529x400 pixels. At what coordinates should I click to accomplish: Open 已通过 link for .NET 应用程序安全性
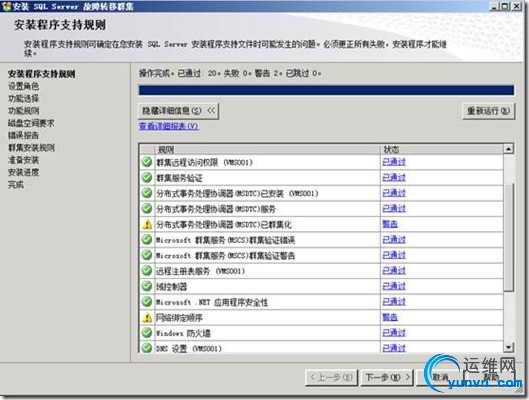tap(394, 302)
